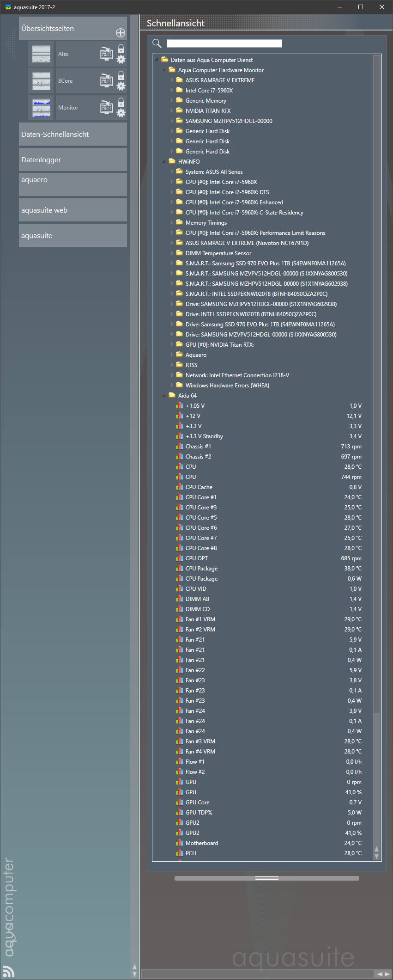Screen dimensions: 393x980
Task: Select the +12 V sensor chart icon
Action: point(180,416)
